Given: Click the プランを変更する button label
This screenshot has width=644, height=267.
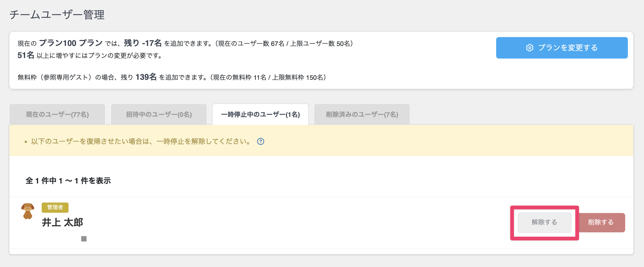Looking at the screenshot, I should (568, 48).
